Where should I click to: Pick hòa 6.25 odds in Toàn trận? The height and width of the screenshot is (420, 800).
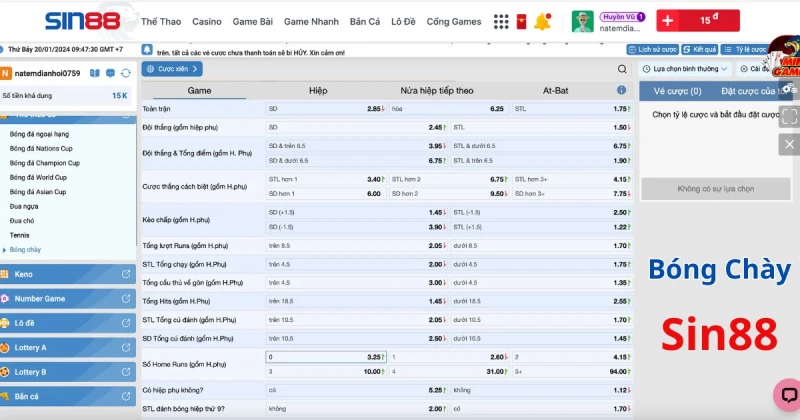pyautogui.click(x=449, y=109)
